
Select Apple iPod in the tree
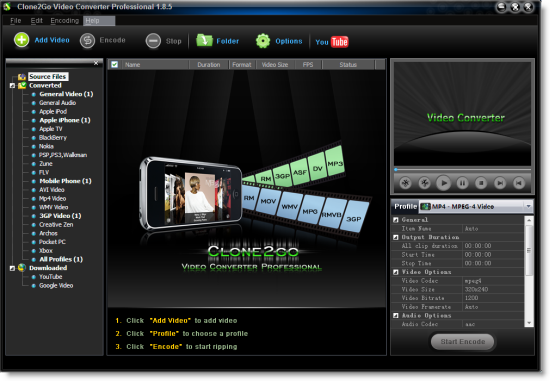coord(53,112)
